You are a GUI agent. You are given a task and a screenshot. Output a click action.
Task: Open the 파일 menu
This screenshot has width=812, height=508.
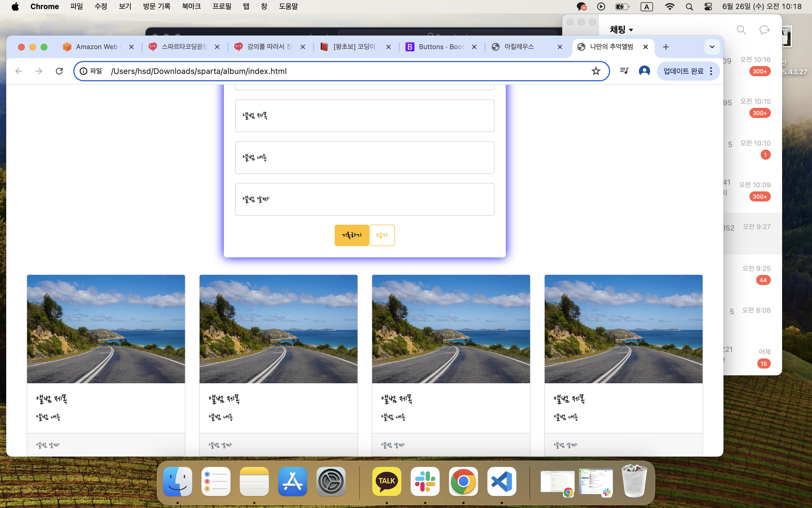pyautogui.click(x=76, y=7)
